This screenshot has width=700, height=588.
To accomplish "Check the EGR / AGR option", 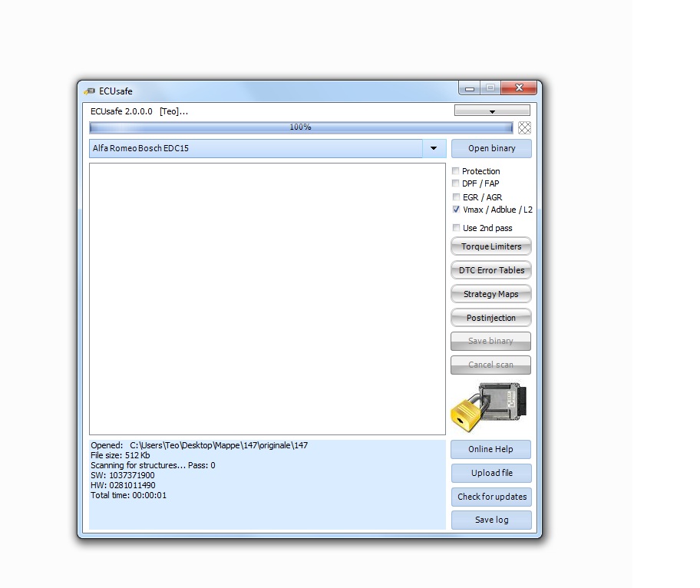I will click(456, 197).
